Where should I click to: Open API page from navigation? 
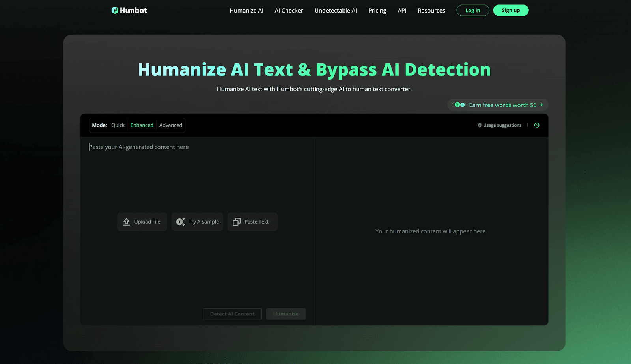coord(402,11)
